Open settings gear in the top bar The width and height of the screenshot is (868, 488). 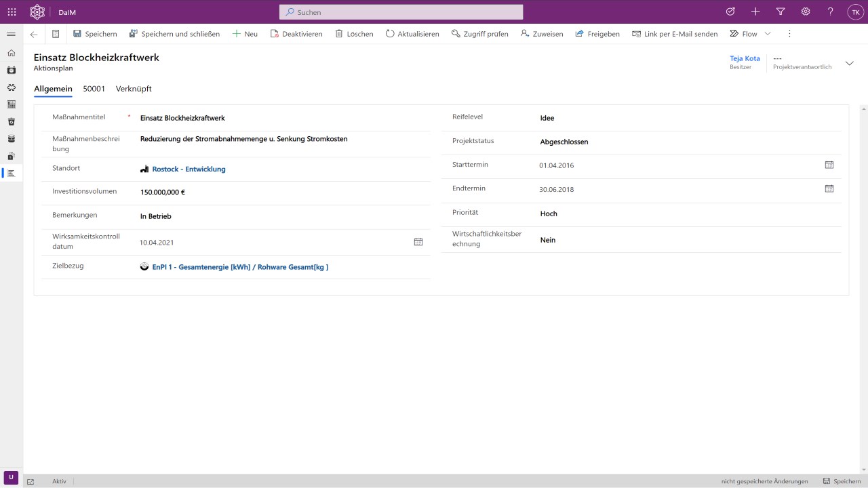click(806, 12)
